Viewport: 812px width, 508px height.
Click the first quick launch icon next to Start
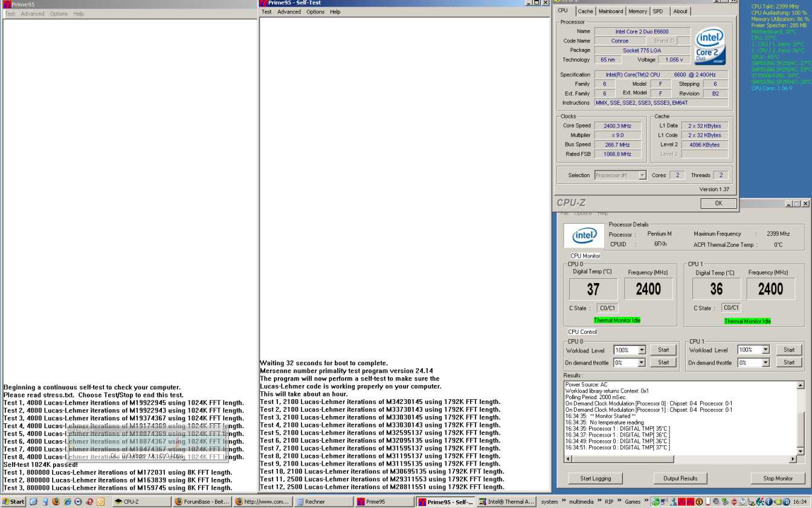coord(33,501)
